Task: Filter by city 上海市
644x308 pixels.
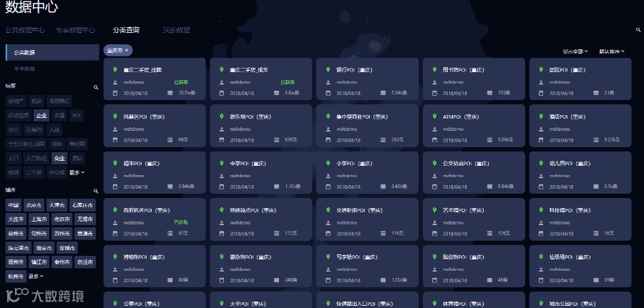Action: coord(39,219)
